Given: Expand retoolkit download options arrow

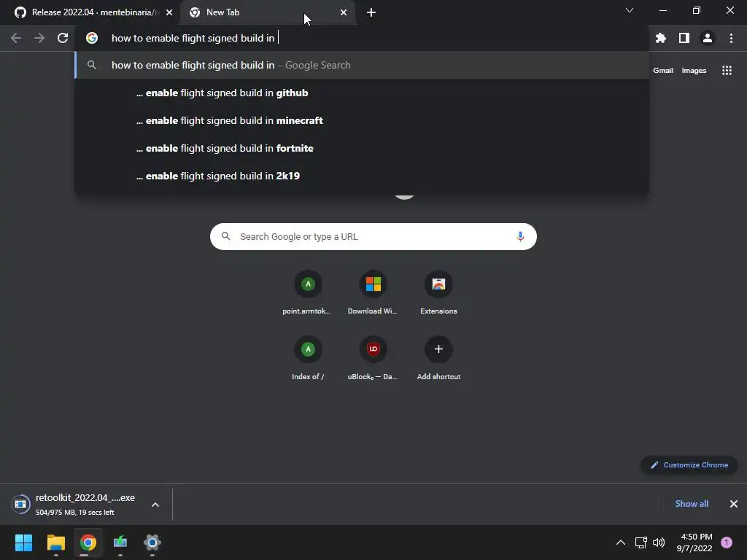Looking at the screenshot, I should pos(155,505).
